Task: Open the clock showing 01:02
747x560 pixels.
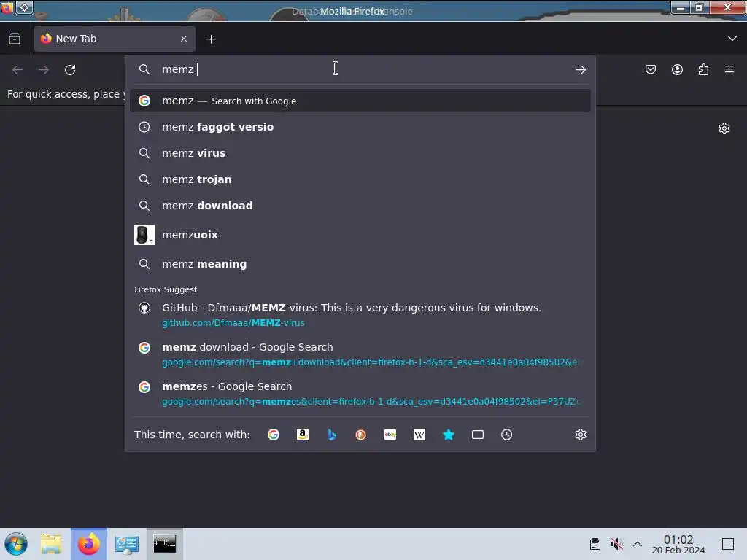Action: point(678,544)
